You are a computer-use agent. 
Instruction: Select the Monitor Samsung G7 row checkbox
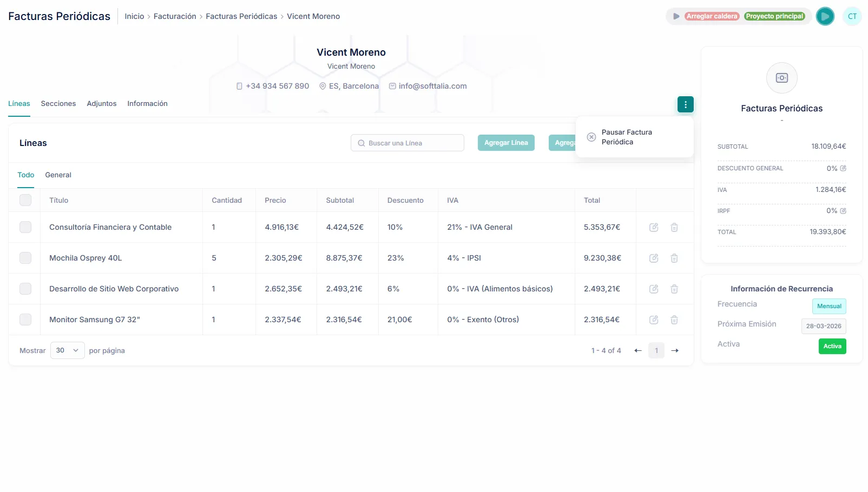25,320
